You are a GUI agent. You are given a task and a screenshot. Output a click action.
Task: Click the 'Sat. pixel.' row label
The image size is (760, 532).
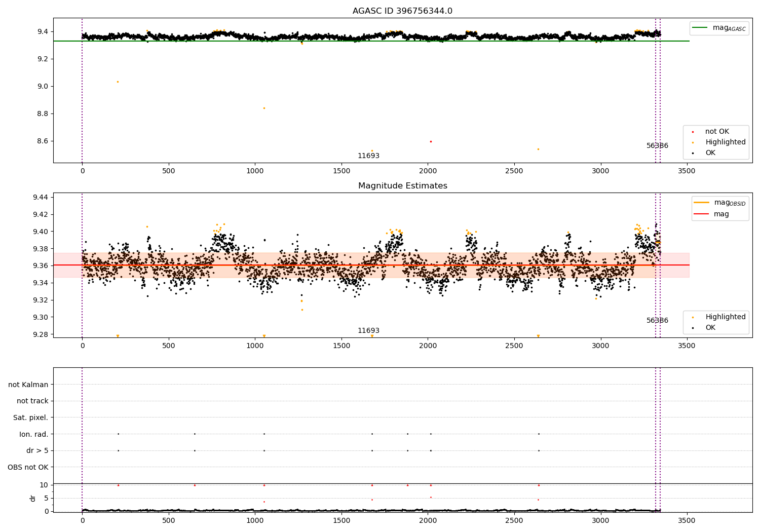tap(30, 417)
